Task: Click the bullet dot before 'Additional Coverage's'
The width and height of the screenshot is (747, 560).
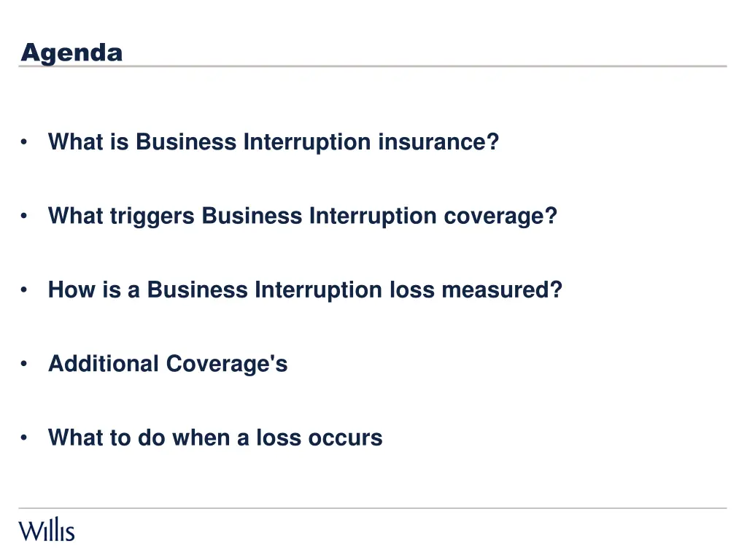Action: point(24,364)
